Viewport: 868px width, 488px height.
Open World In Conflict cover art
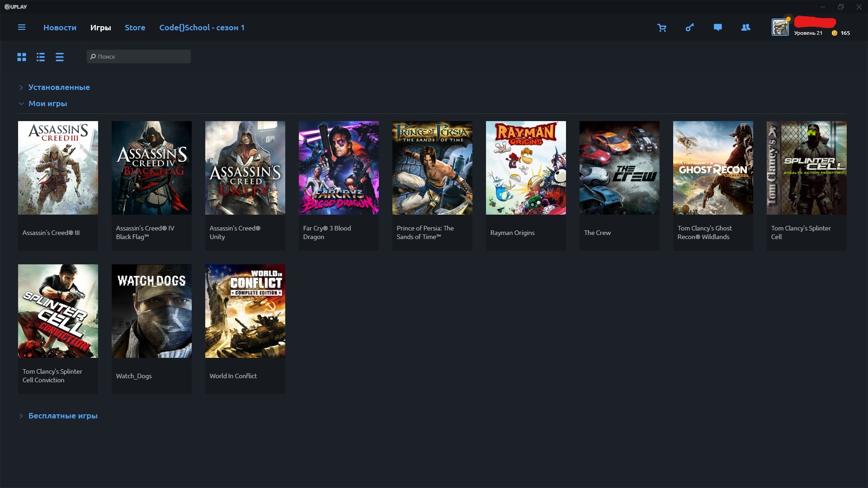[245, 311]
